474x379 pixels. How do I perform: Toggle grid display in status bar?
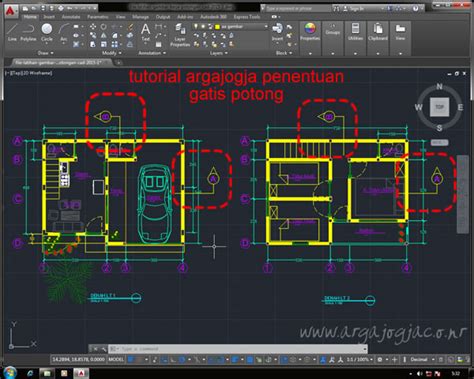[131, 360]
